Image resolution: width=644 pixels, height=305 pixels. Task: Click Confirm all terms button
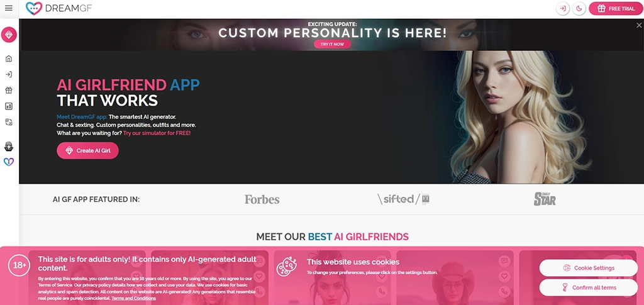point(588,288)
